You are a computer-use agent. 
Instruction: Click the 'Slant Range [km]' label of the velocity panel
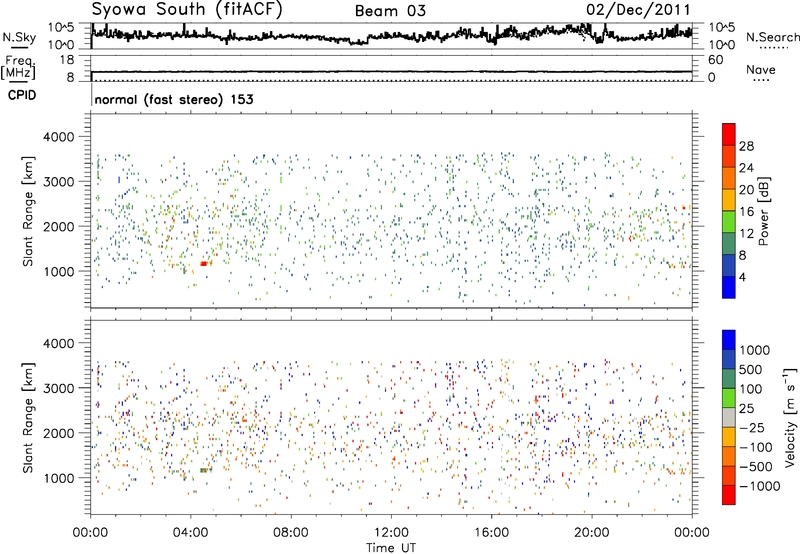pyautogui.click(x=28, y=418)
